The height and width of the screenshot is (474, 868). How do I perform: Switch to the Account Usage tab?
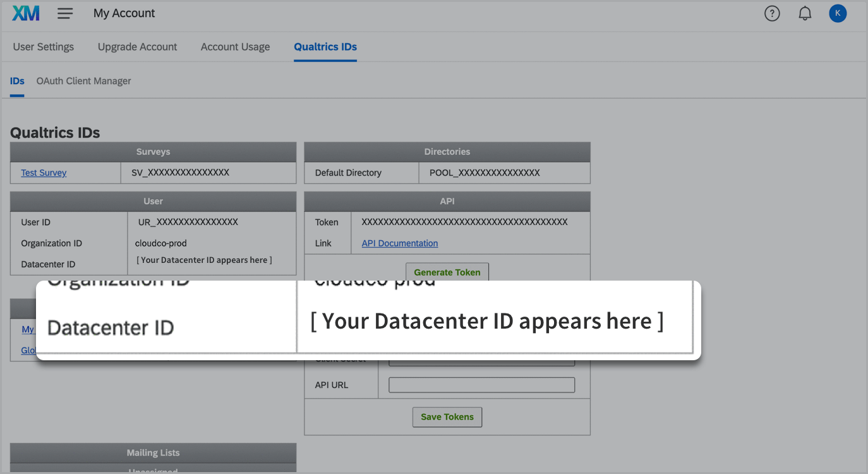pyautogui.click(x=236, y=47)
